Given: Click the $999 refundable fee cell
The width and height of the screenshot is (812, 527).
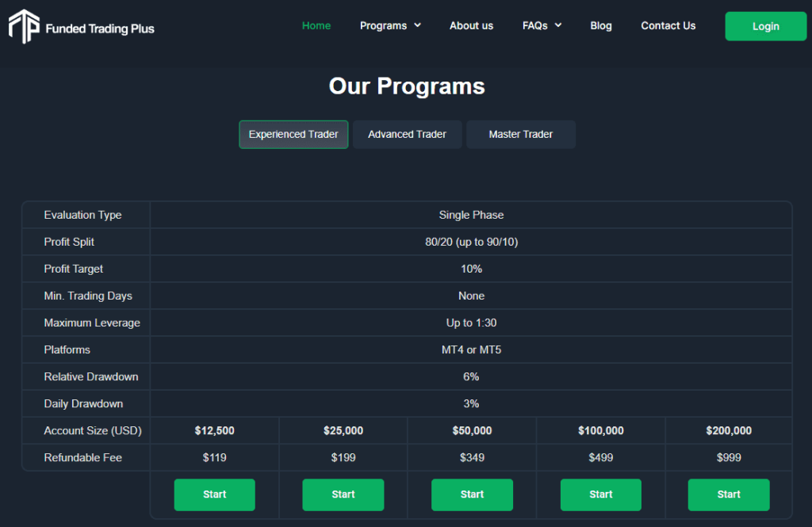Looking at the screenshot, I should pos(729,457).
